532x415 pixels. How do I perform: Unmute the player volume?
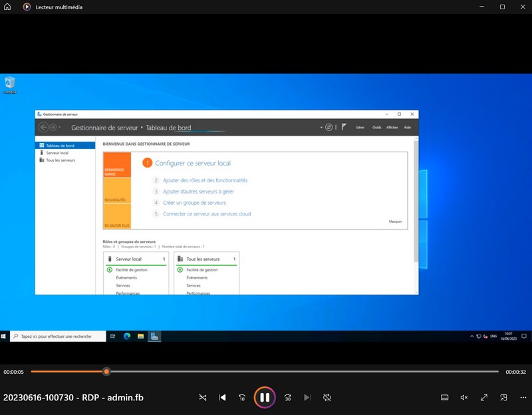[464, 398]
